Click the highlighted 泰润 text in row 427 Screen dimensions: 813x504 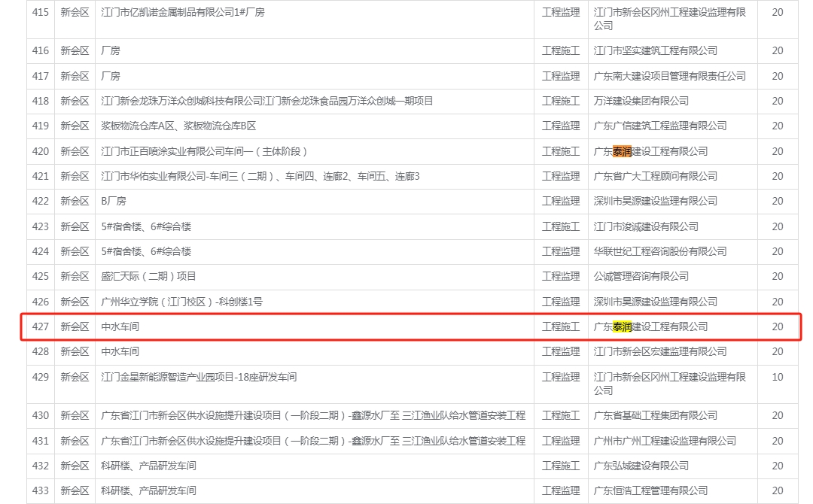pos(622,326)
